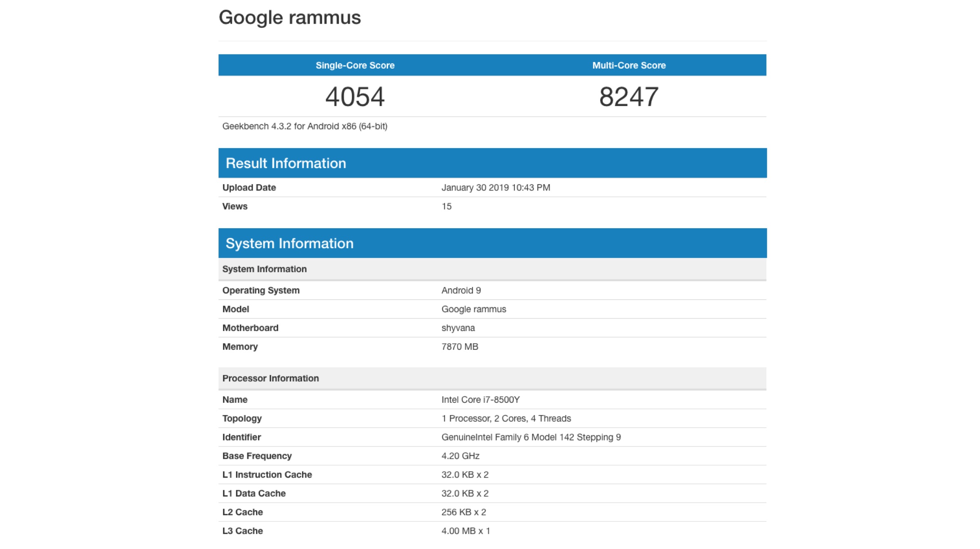980x549 pixels.
Task: Click the Upload Date row label
Action: coord(249,187)
